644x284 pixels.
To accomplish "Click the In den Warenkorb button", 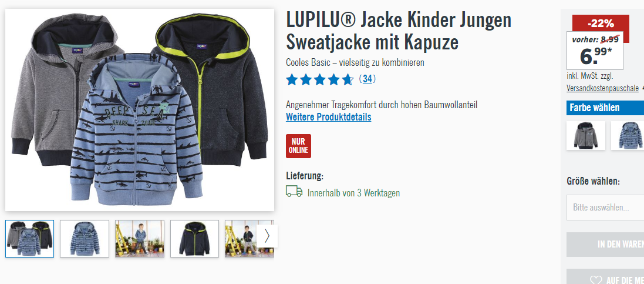I will (x=605, y=245).
